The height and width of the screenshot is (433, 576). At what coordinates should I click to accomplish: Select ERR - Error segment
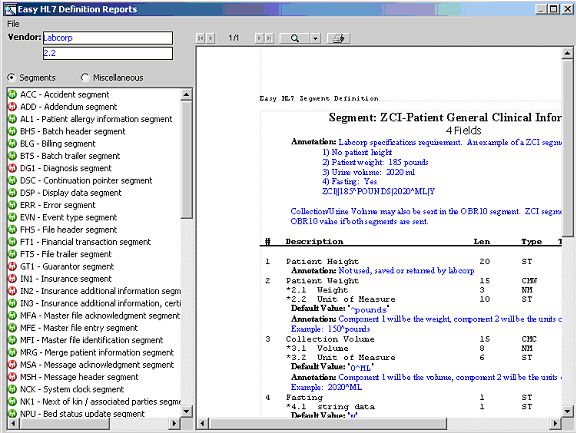(58, 205)
